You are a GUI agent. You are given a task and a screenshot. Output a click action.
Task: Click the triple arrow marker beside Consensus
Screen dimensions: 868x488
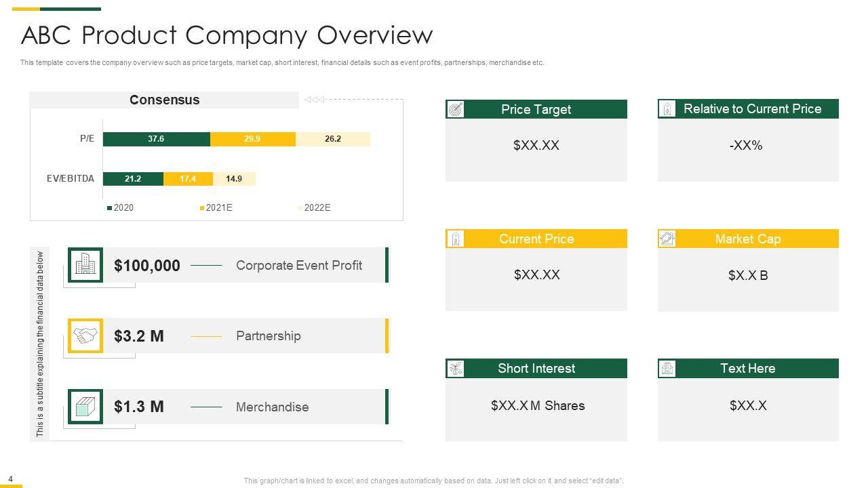point(315,100)
